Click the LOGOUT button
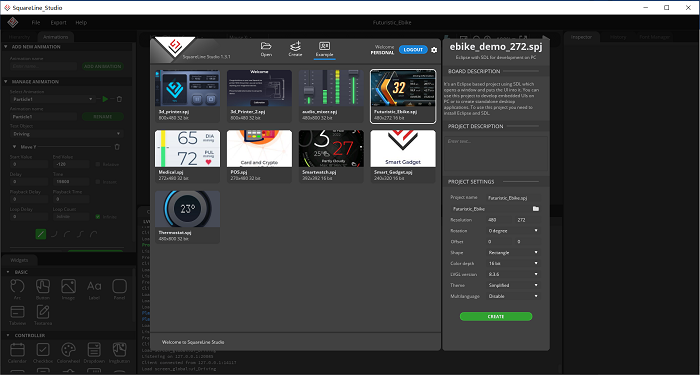 point(413,50)
